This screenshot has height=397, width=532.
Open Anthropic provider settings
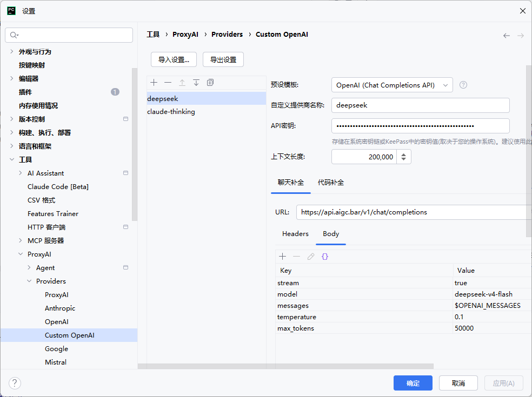[60, 308]
